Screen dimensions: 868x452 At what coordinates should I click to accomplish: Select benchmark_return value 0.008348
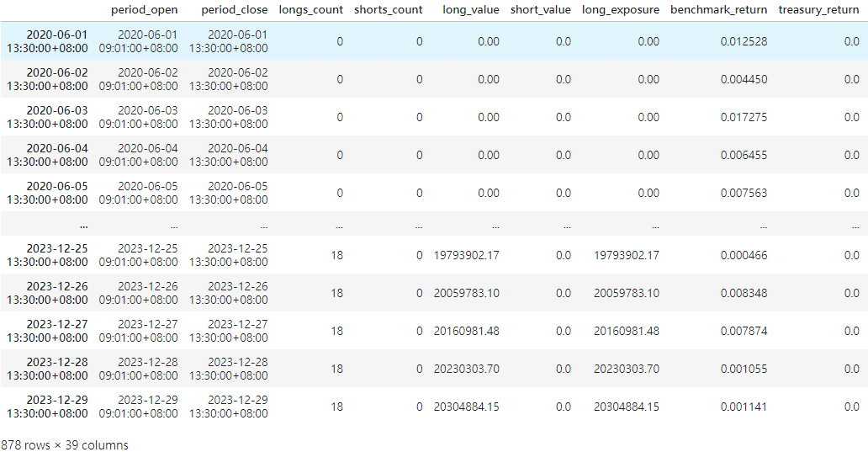click(x=744, y=293)
